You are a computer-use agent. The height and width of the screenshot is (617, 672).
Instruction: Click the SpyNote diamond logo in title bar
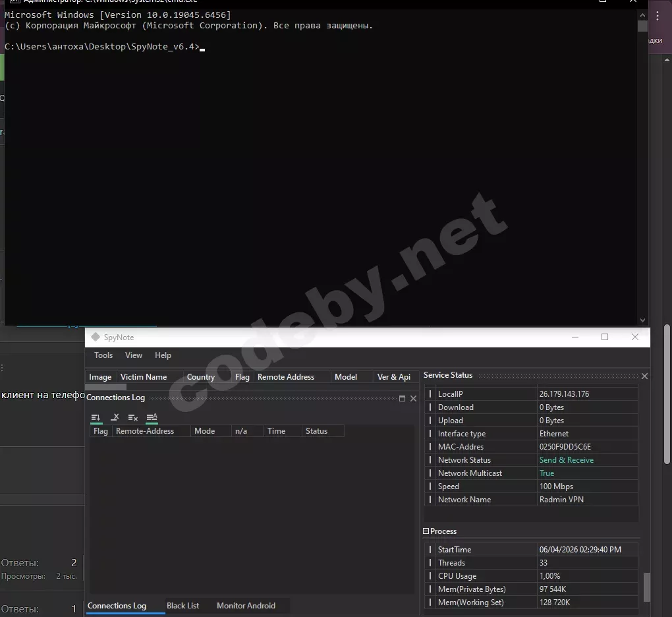[95, 338]
